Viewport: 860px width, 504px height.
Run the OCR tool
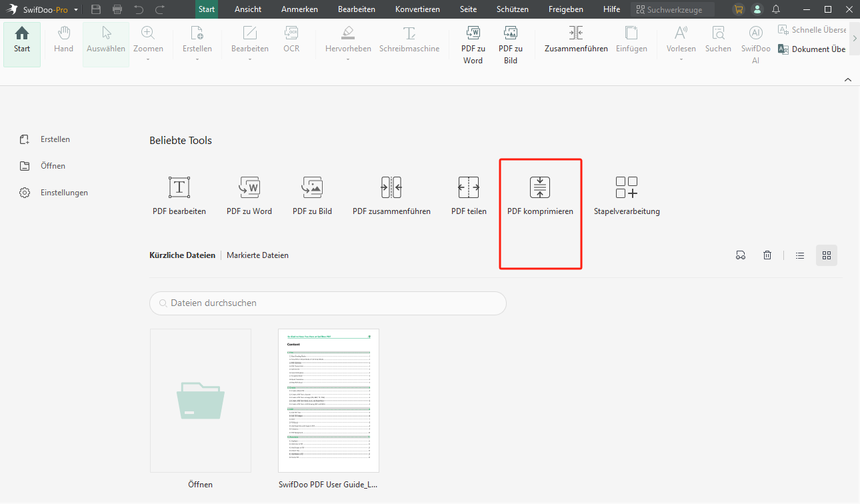coord(291,39)
